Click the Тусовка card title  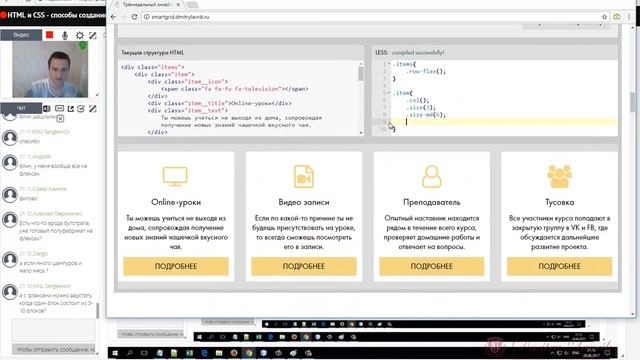coord(559,202)
